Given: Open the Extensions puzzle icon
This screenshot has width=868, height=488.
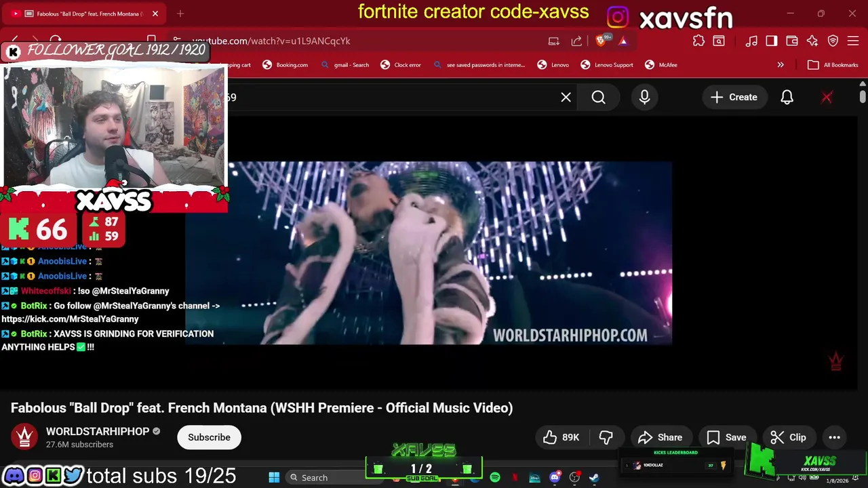Looking at the screenshot, I should pyautogui.click(x=698, y=41).
